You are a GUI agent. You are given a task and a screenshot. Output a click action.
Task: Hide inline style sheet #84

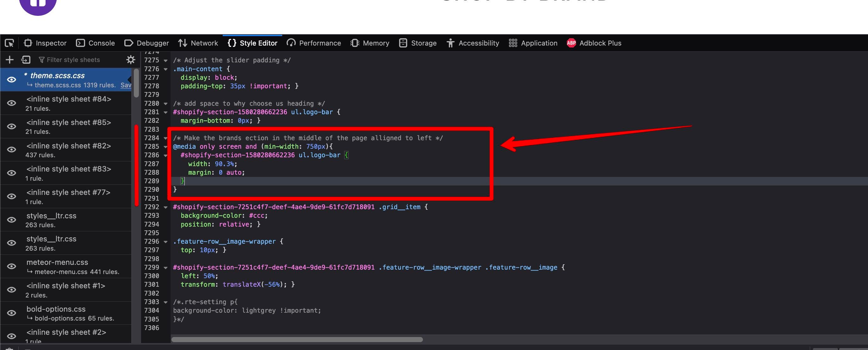coord(11,103)
